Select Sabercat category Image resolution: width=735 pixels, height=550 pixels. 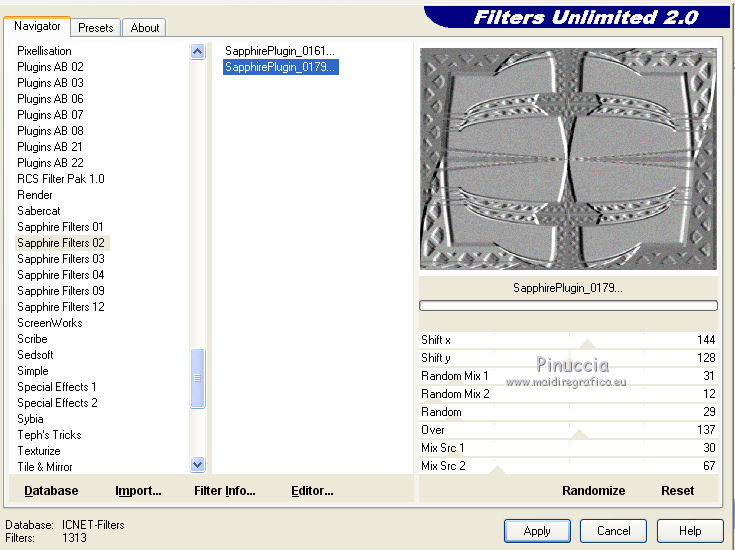39,211
